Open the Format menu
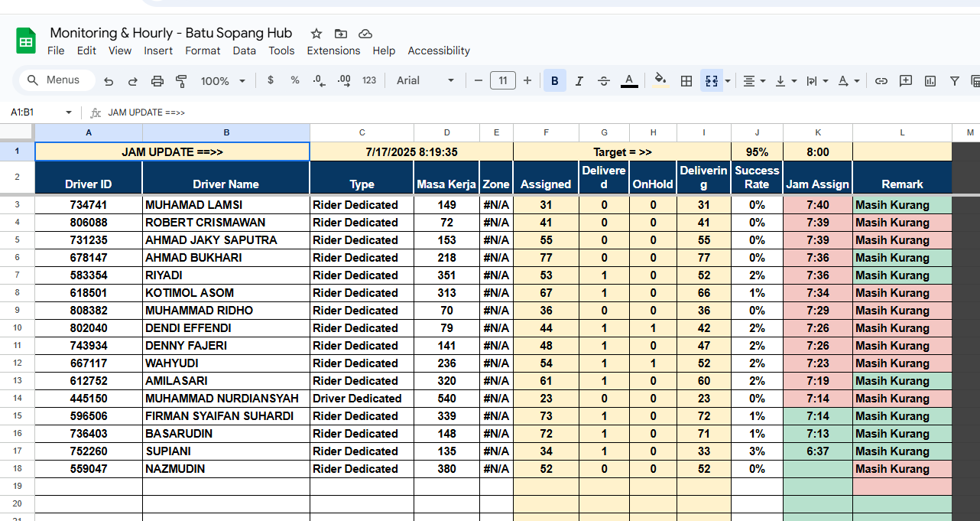Viewport: 980px width, 521px height. tap(203, 50)
